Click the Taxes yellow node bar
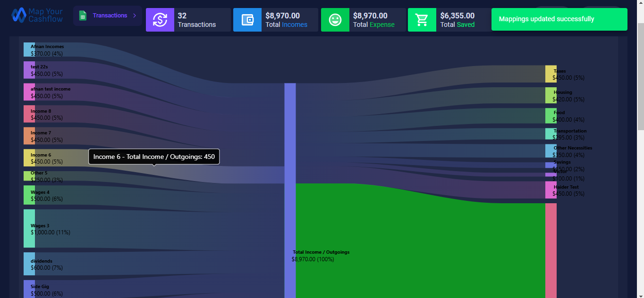644x298 pixels. click(551, 74)
